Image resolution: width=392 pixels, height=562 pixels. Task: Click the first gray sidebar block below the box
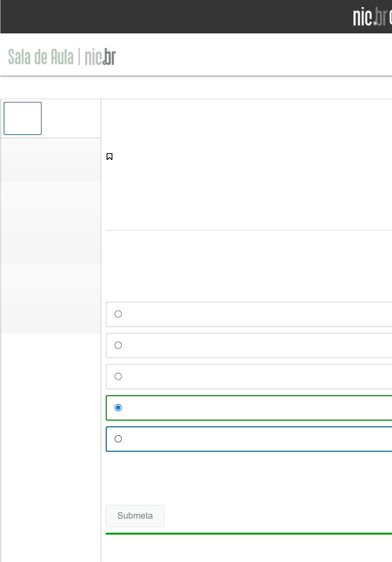[x=51, y=160]
